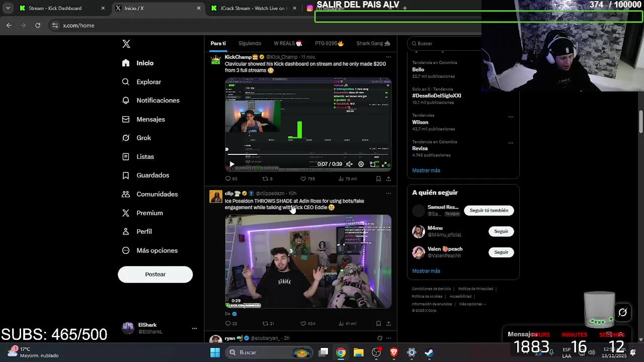Open File Explorer from taskbar
The height and width of the screenshot is (362, 644).
point(358,352)
